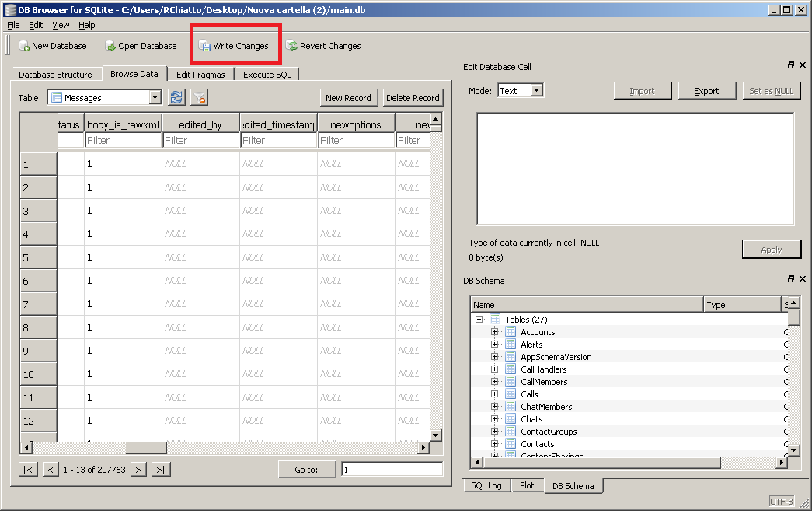Click the newoptions filter field
This screenshot has height=511, width=812.
pyautogui.click(x=356, y=141)
